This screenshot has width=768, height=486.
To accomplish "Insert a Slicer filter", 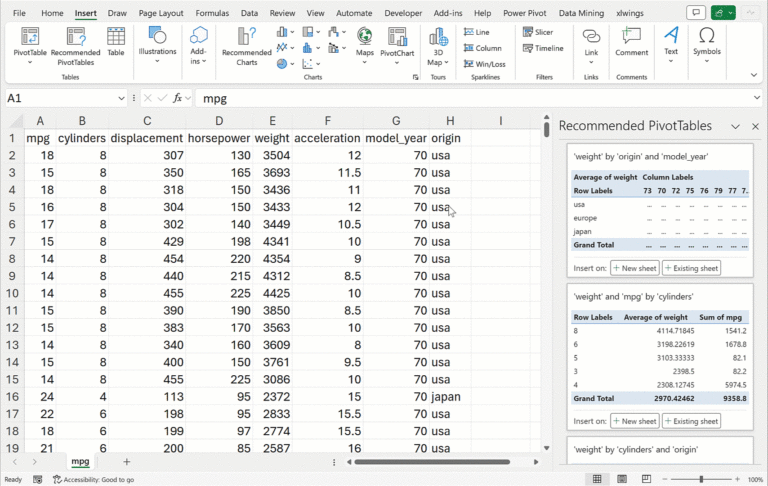I will click(x=536, y=32).
